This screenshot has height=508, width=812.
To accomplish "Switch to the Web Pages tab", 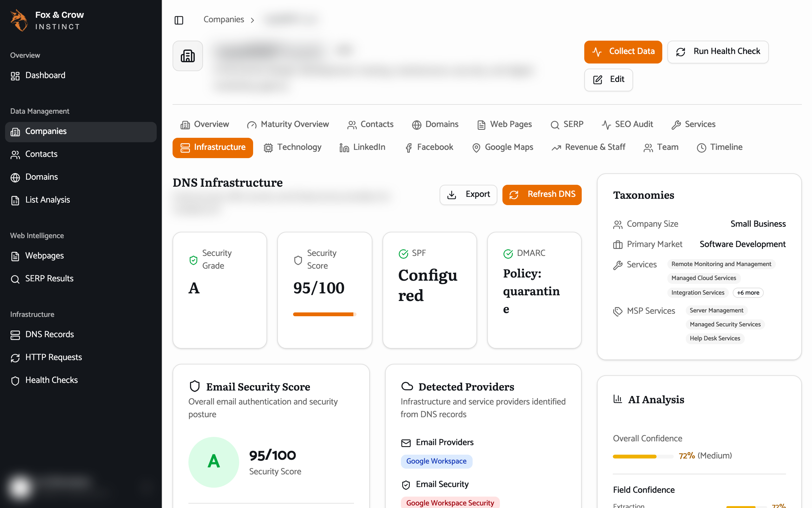I will pos(504,125).
